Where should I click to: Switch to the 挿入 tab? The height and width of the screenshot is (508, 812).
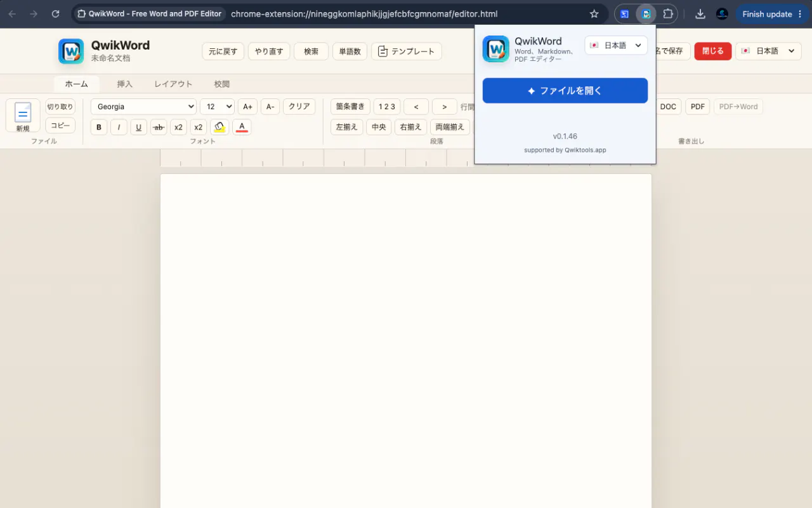pyautogui.click(x=125, y=84)
